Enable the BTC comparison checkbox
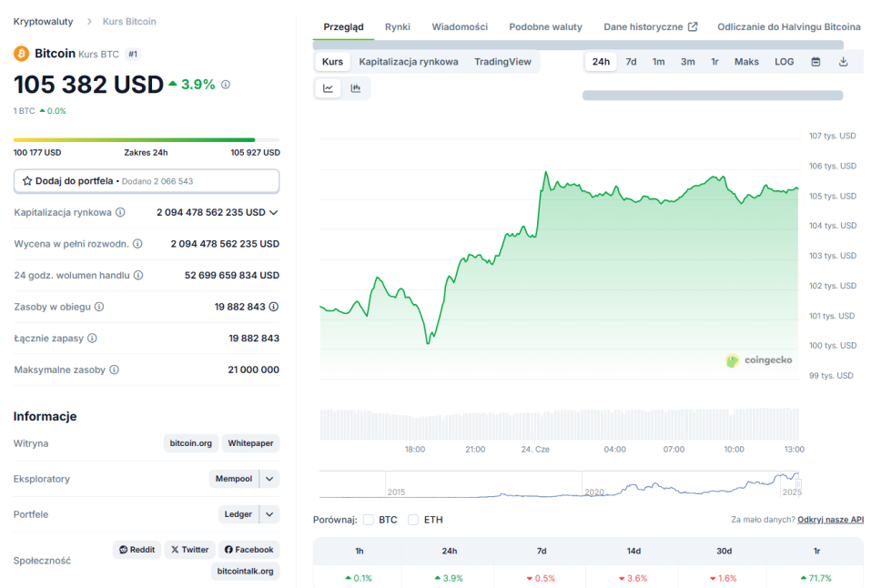This screenshot has height=588, width=892. tap(369, 520)
